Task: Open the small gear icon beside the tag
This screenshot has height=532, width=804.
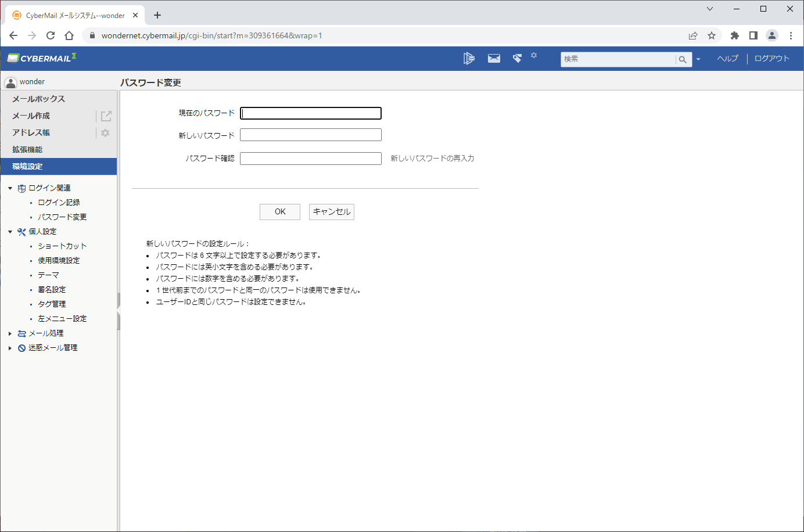Action: coord(534,55)
